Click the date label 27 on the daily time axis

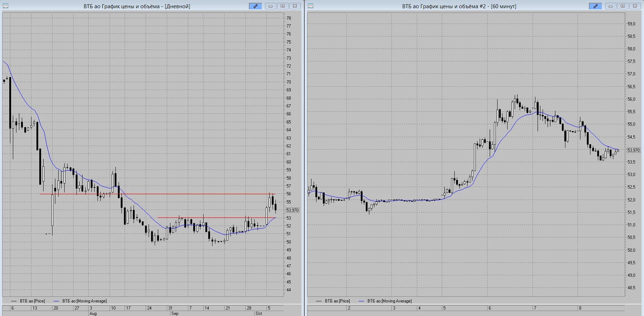(x=77, y=308)
